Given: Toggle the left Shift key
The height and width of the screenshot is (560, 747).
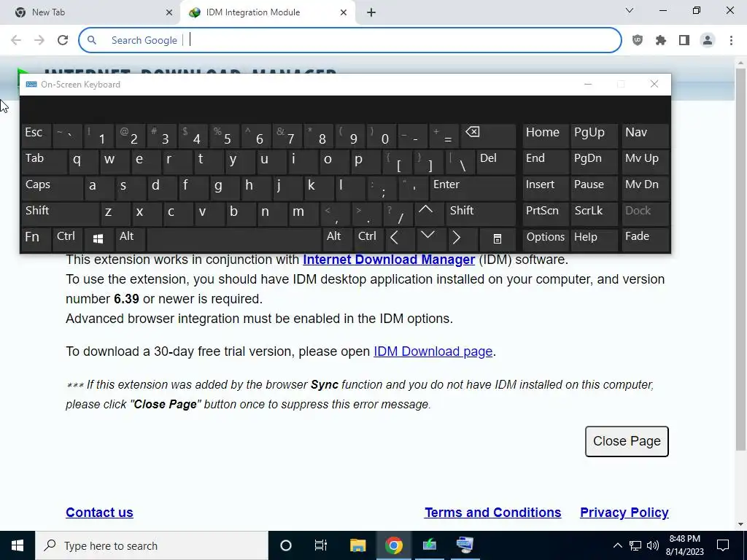Looking at the screenshot, I should pyautogui.click(x=60, y=213).
